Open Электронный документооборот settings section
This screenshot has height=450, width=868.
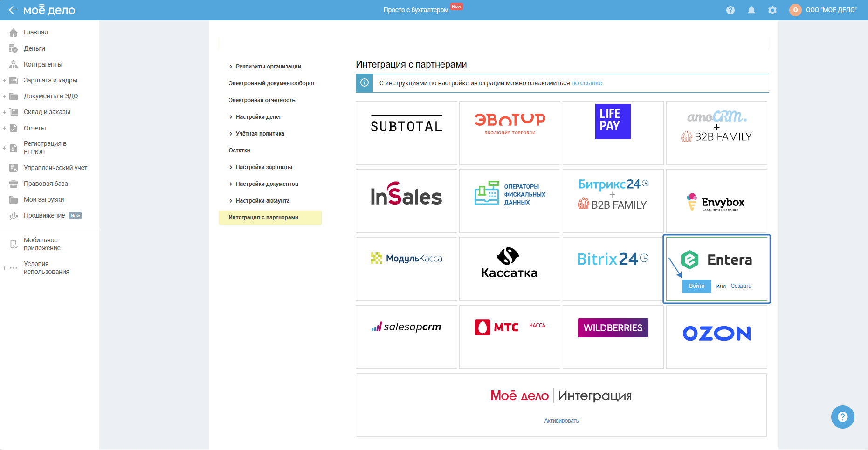(x=272, y=83)
